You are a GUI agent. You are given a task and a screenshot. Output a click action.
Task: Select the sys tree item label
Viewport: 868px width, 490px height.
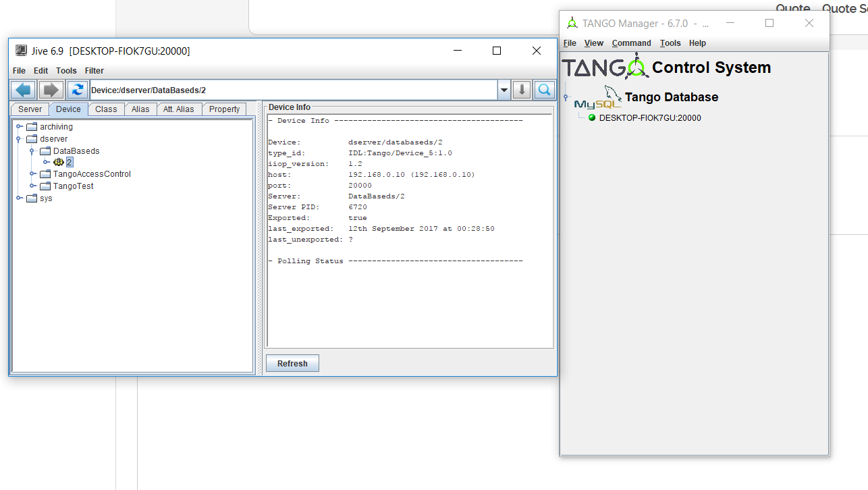coord(46,198)
